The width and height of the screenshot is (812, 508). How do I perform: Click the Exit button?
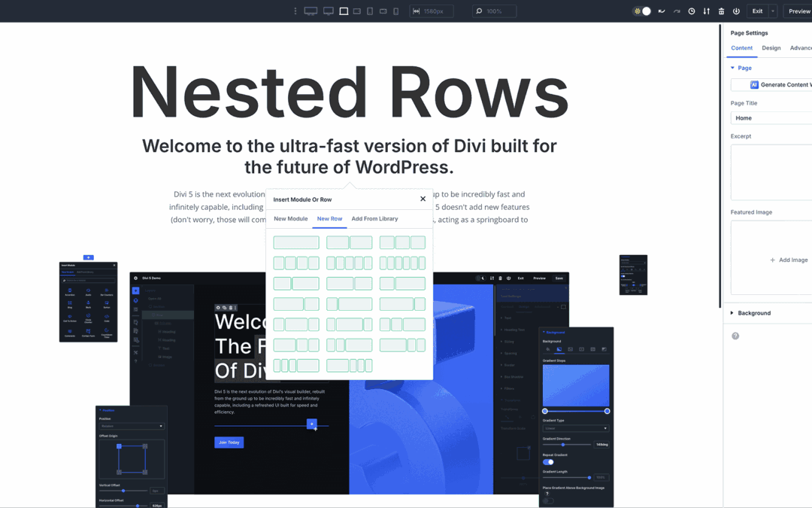coord(757,11)
